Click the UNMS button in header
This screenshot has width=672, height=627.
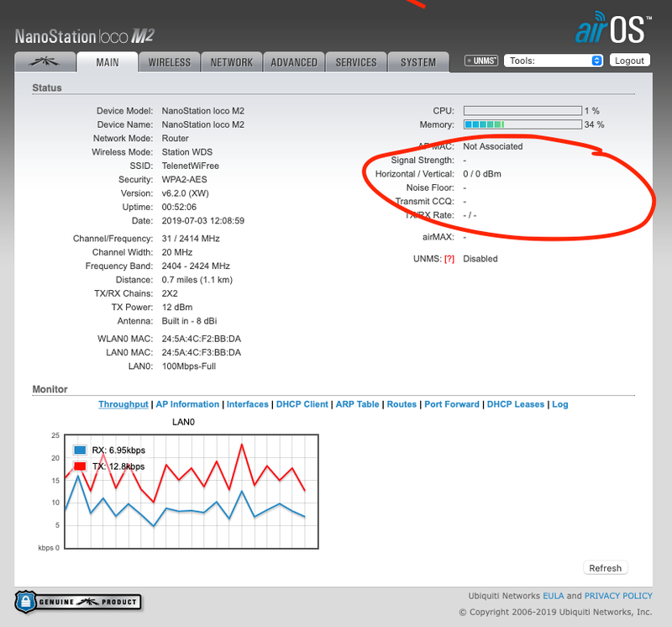point(481,61)
